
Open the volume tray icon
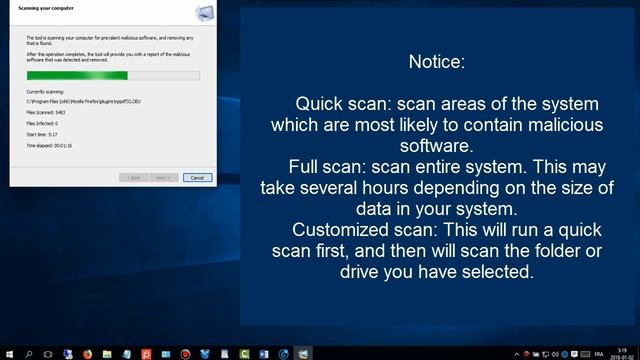pyautogui.click(x=555, y=354)
